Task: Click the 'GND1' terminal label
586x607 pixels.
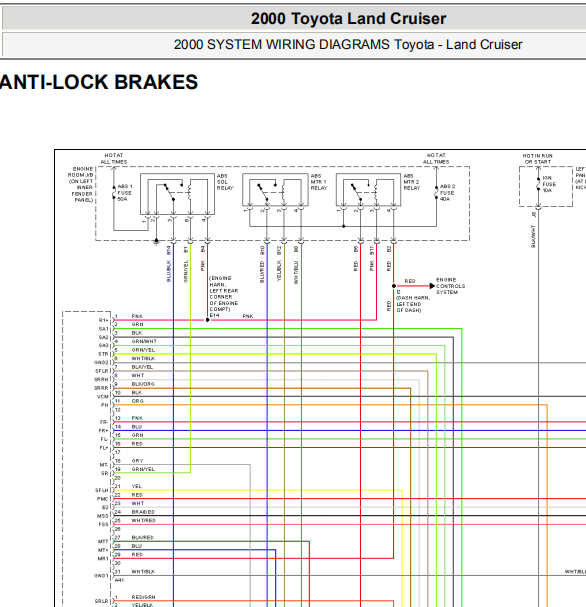Action: (x=101, y=576)
